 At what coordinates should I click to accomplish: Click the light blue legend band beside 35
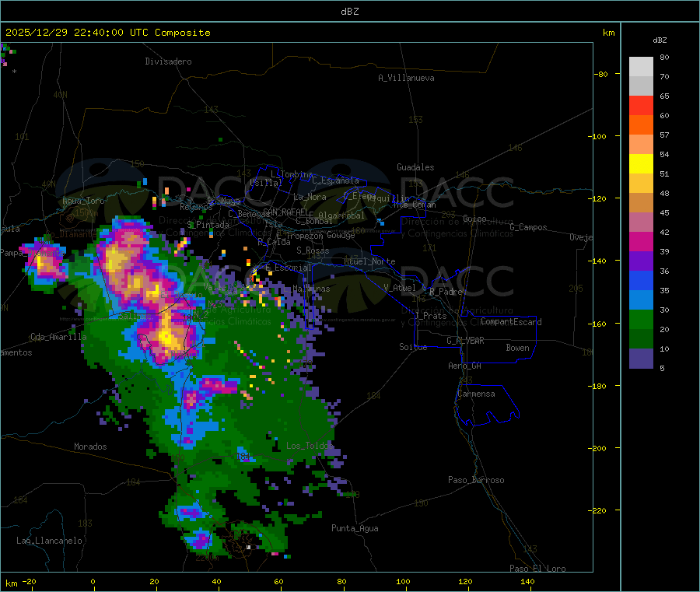coord(641,300)
